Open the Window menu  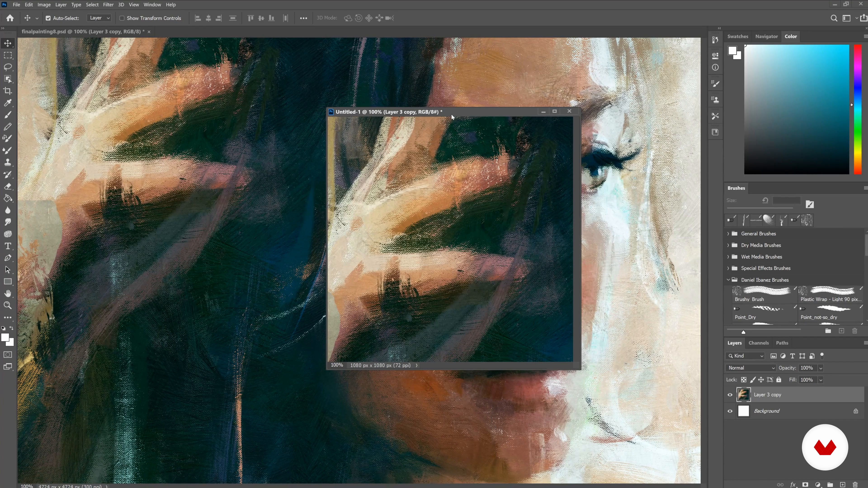[152, 5]
